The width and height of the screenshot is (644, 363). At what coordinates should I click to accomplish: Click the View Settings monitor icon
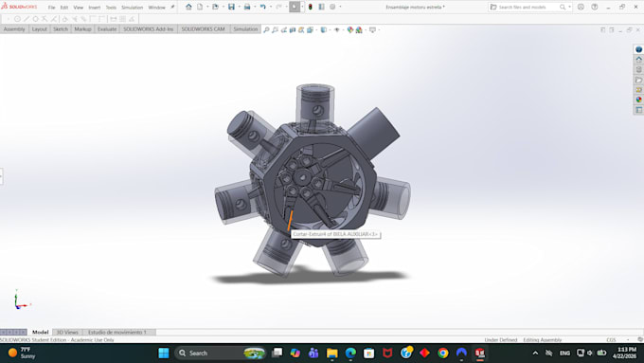(372, 29)
